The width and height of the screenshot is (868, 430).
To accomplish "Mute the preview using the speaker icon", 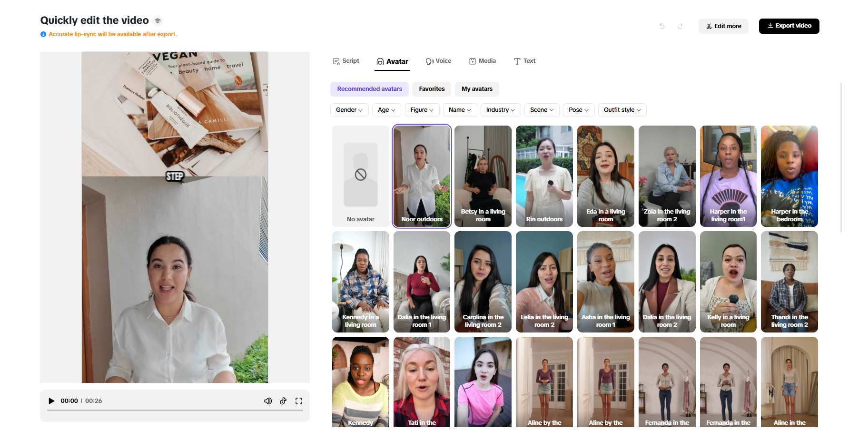I will (x=268, y=401).
